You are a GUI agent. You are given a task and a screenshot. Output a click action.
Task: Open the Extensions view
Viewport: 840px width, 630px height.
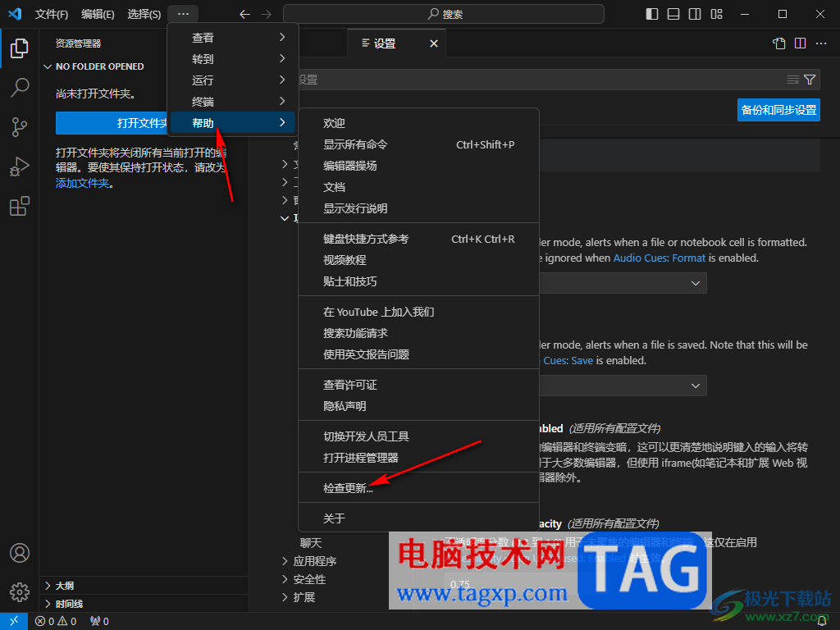(x=20, y=206)
